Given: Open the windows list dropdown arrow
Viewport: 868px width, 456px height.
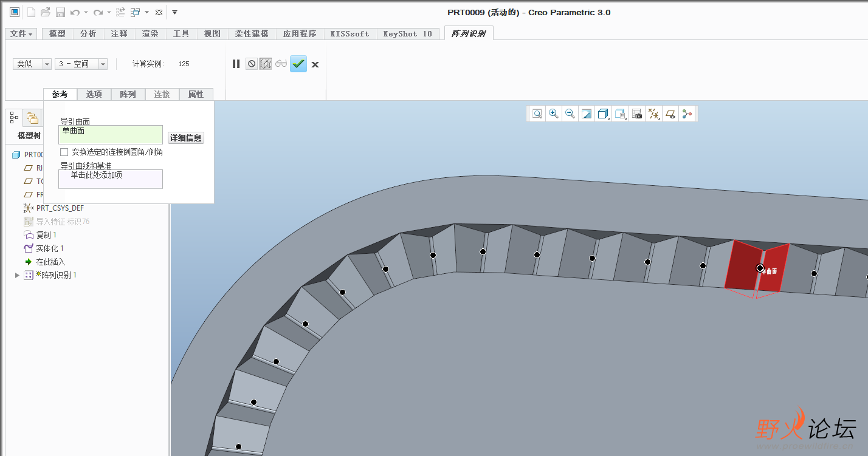Looking at the screenshot, I should click(146, 12).
